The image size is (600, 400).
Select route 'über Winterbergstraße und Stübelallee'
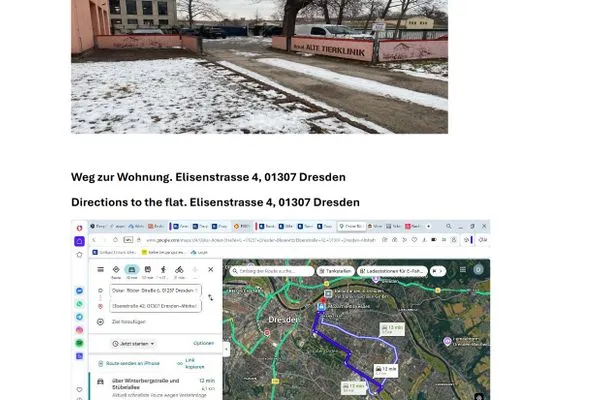156,386
